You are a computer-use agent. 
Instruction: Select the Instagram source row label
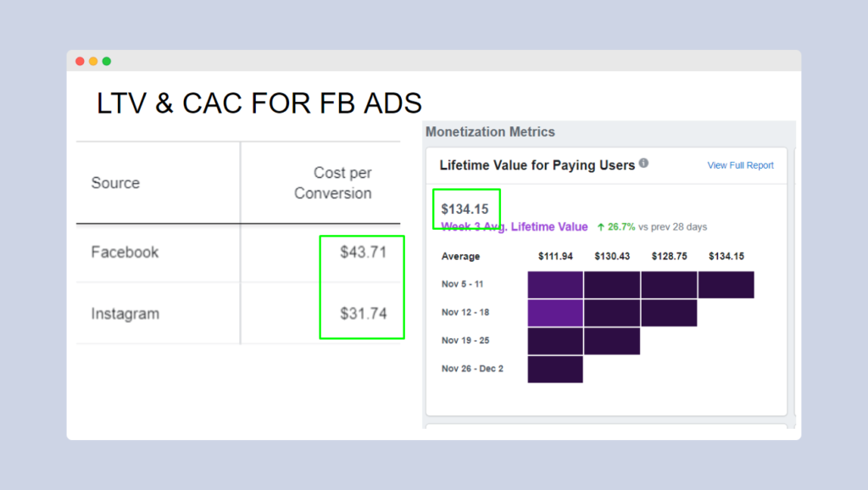[x=125, y=314]
